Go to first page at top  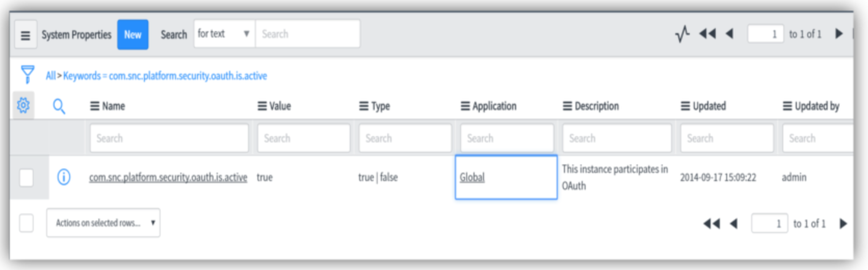707,34
